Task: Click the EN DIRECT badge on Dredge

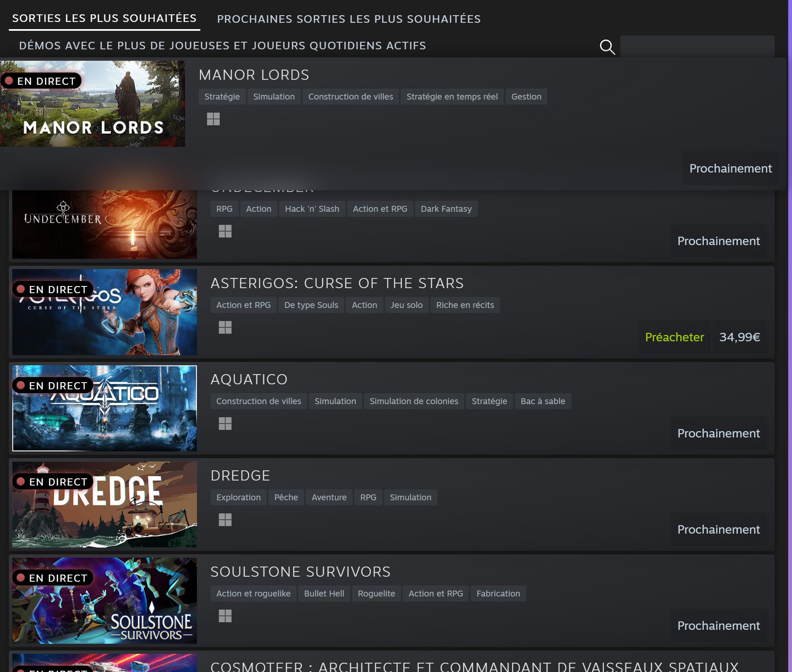Action: point(52,481)
